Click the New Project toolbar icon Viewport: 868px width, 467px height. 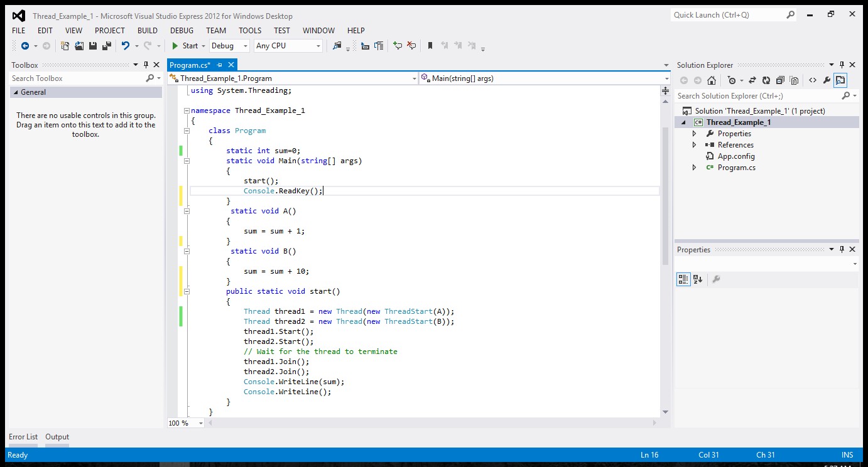click(65, 46)
